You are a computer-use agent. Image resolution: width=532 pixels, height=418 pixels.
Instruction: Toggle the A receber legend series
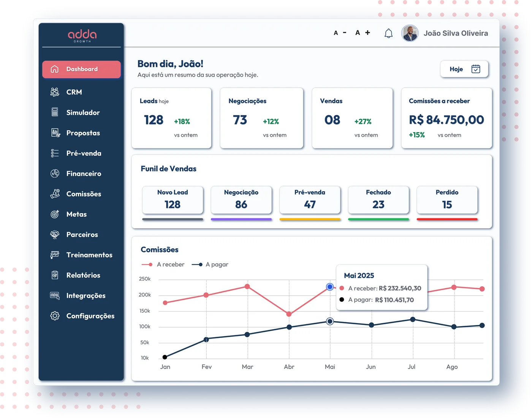point(163,264)
